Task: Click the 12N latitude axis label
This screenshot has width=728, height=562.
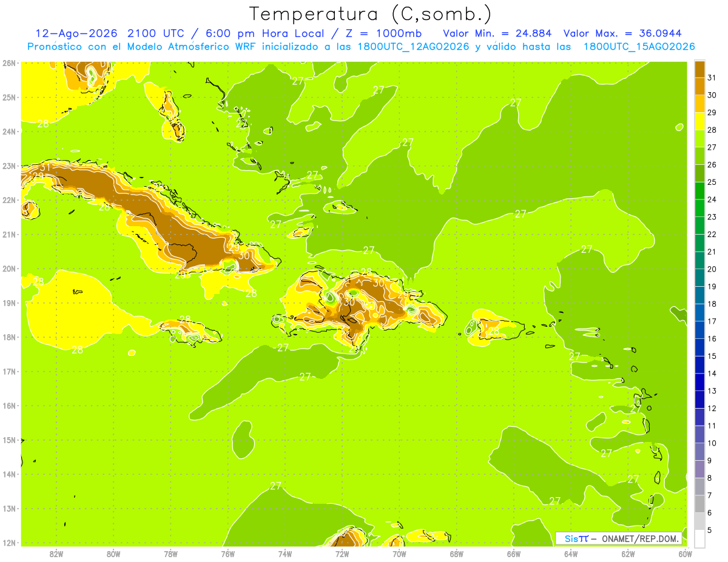Action: [9, 543]
